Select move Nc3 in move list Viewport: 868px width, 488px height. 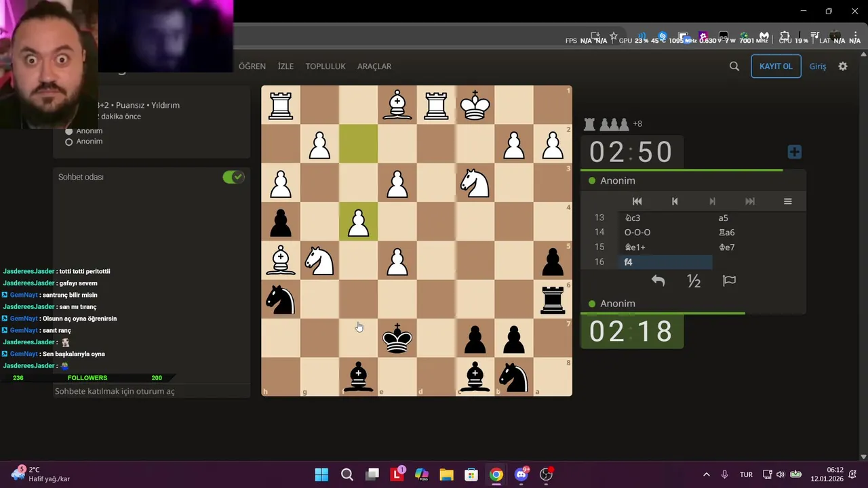pyautogui.click(x=667, y=218)
